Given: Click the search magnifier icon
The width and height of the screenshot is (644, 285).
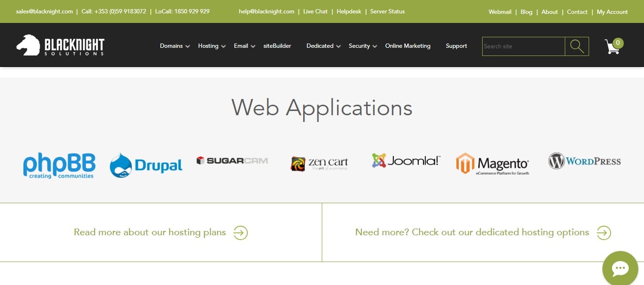Looking at the screenshot, I should [577, 46].
